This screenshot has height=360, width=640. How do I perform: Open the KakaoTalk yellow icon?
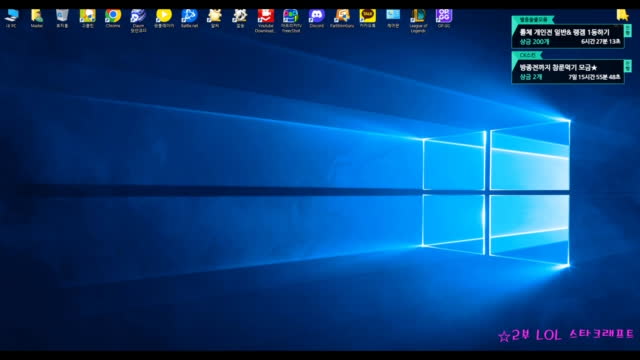(x=367, y=18)
